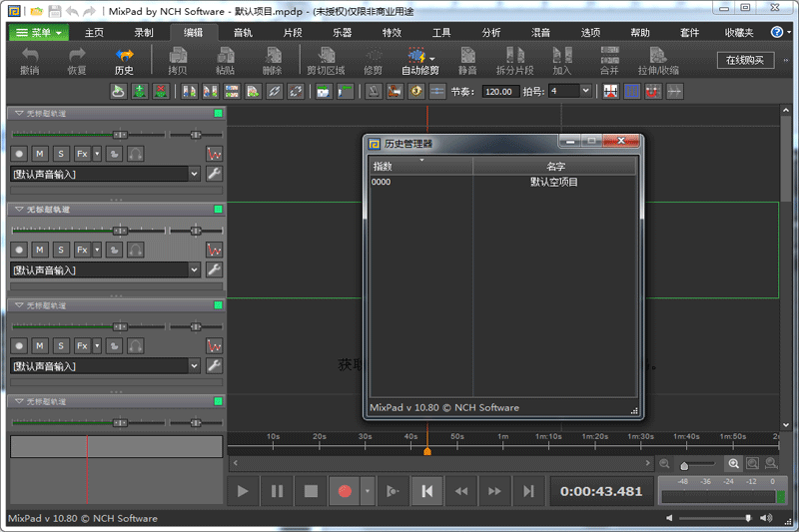
Task: Open the green 菜单 dropdown menu
Action: (39, 33)
